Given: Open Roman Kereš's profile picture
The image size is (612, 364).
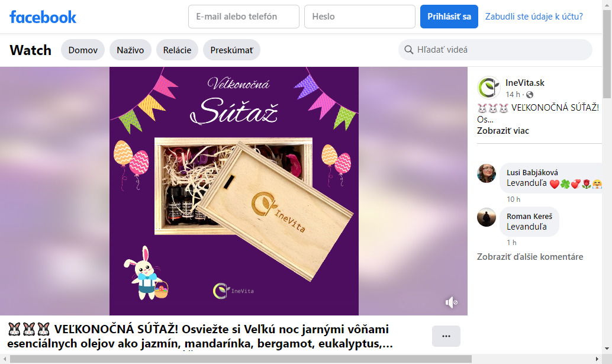Looking at the screenshot, I should click(x=487, y=217).
